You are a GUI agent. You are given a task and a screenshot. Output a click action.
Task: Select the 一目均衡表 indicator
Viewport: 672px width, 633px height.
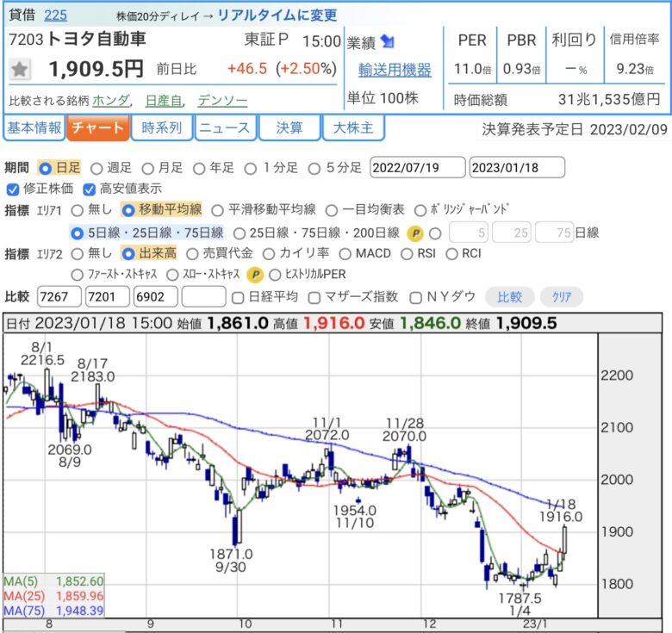coord(332,210)
